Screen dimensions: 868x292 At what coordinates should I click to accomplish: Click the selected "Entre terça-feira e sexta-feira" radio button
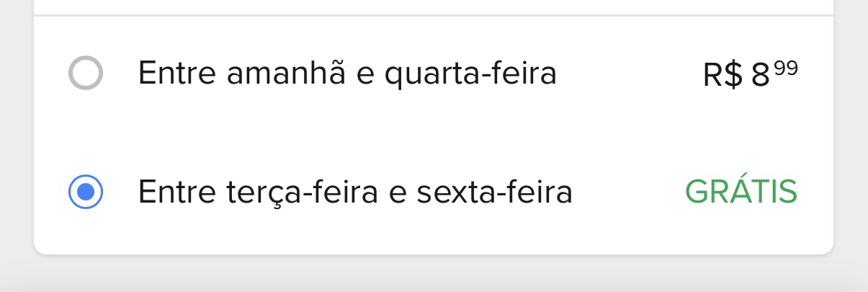pyautogui.click(x=86, y=193)
